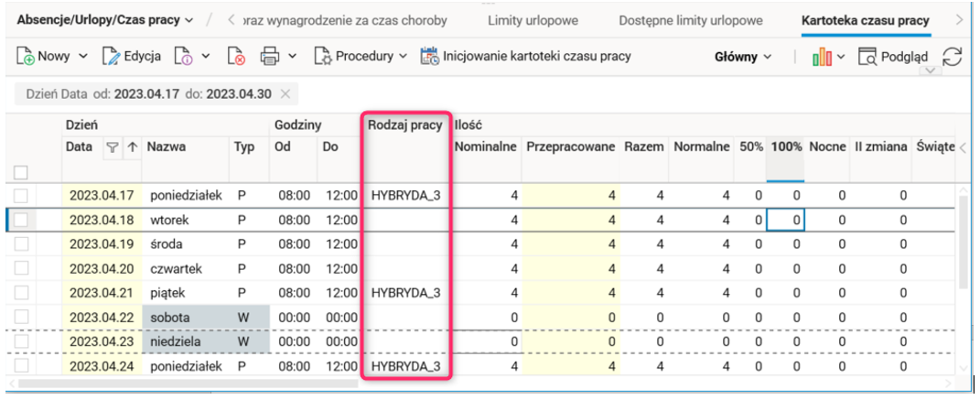Toggle the select-all checkbox in header

tap(21, 172)
